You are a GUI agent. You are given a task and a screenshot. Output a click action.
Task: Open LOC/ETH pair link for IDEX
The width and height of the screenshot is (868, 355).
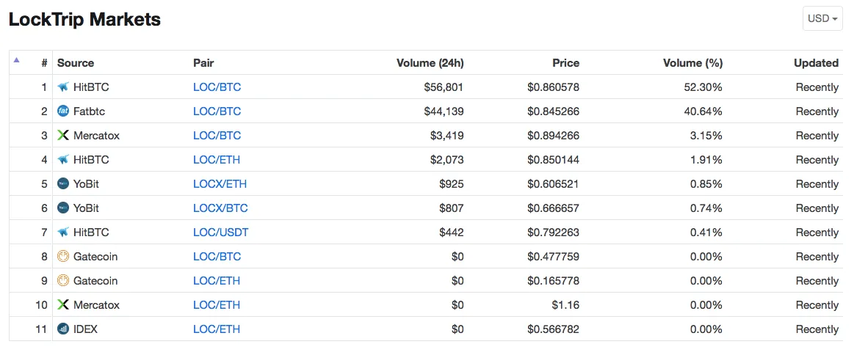coord(217,329)
